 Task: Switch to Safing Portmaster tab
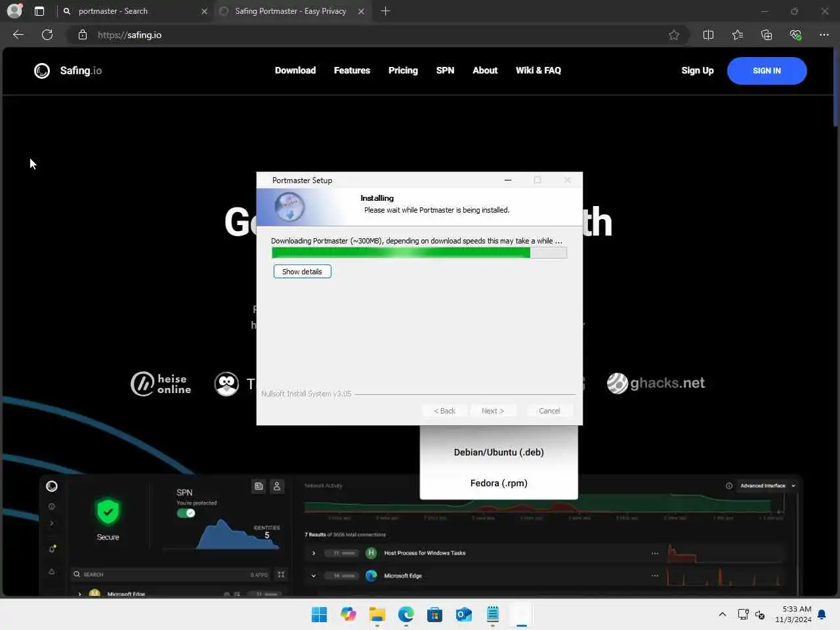click(291, 11)
